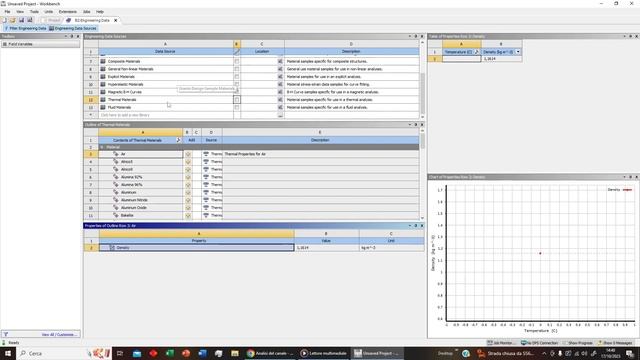Click the Open project toolbar icon

click(12, 20)
